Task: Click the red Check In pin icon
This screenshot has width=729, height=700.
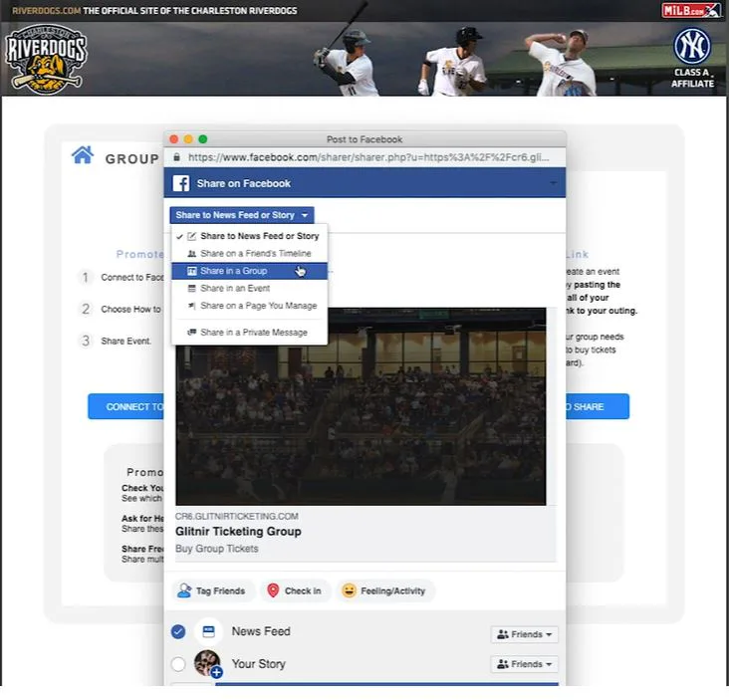Action: [x=273, y=590]
